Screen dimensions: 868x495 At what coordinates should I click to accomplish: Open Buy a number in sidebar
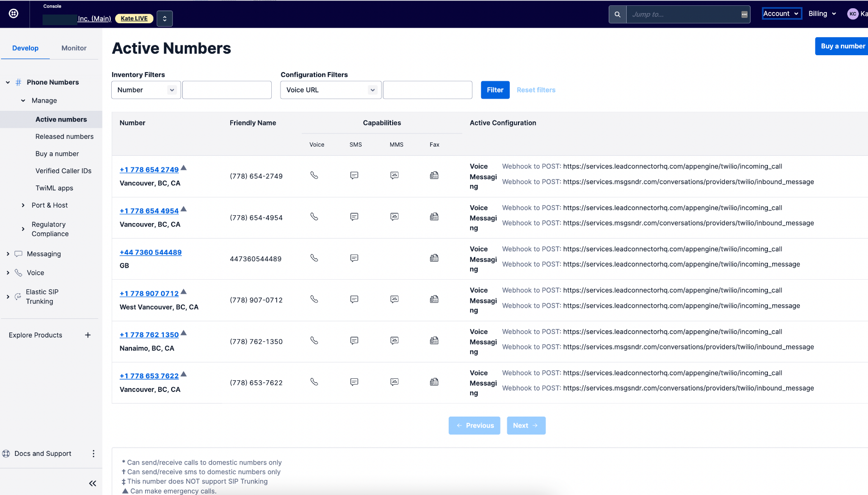(x=57, y=154)
